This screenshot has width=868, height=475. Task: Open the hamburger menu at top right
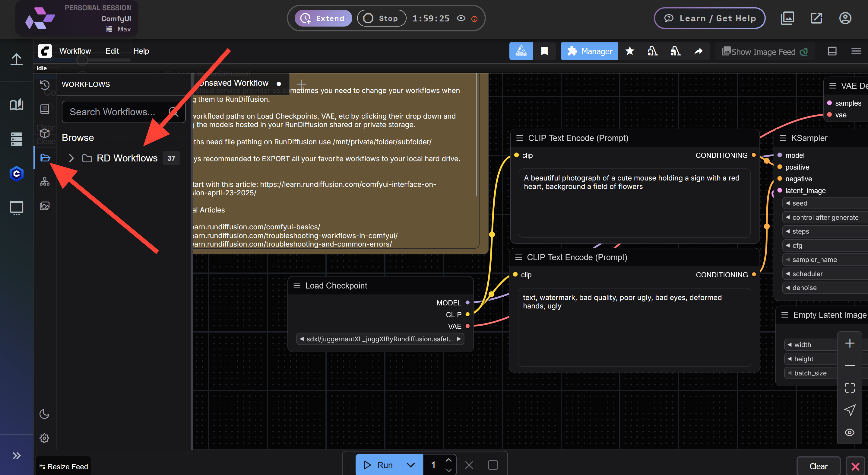pyautogui.click(x=856, y=51)
